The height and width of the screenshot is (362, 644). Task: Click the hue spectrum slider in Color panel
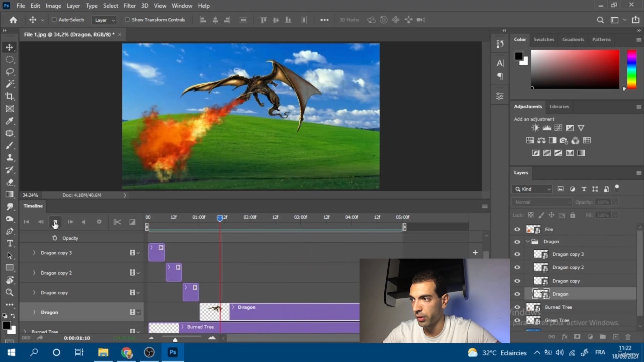click(x=631, y=69)
